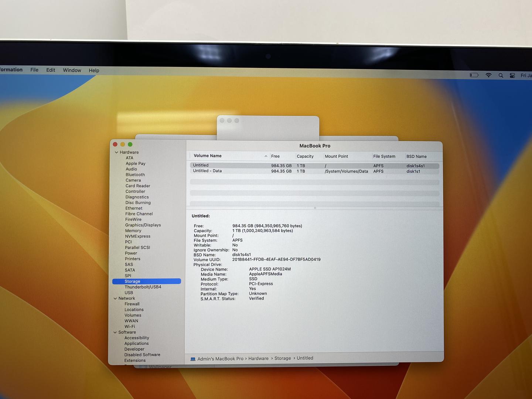532x399 pixels.
Task: Select USB in the sidebar
Action: click(x=129, y=293)
